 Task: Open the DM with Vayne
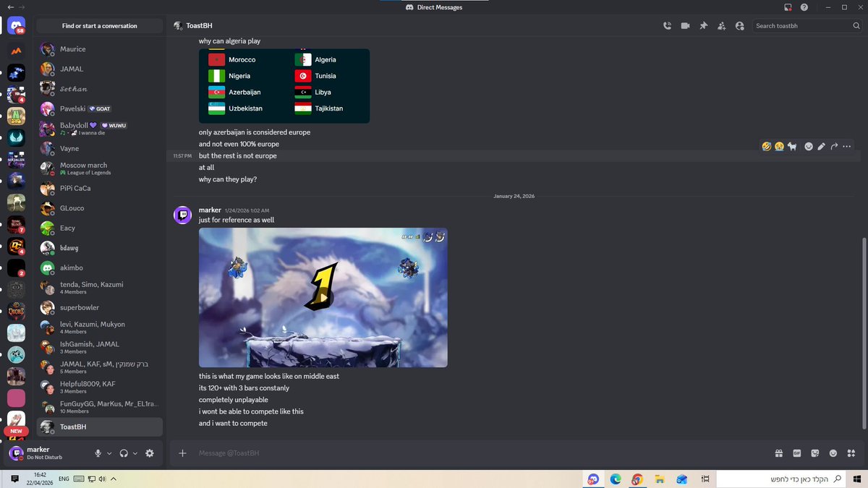point(99,148)
